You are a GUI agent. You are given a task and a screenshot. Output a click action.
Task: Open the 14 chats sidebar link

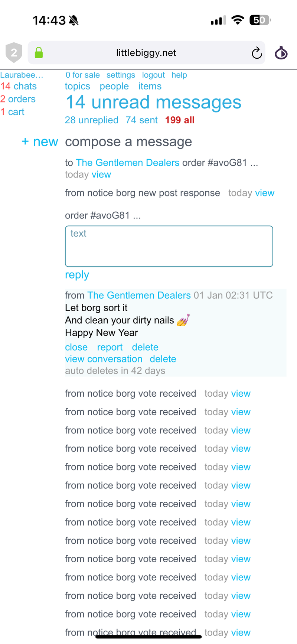pyautogui.click(x=19, y=86)
